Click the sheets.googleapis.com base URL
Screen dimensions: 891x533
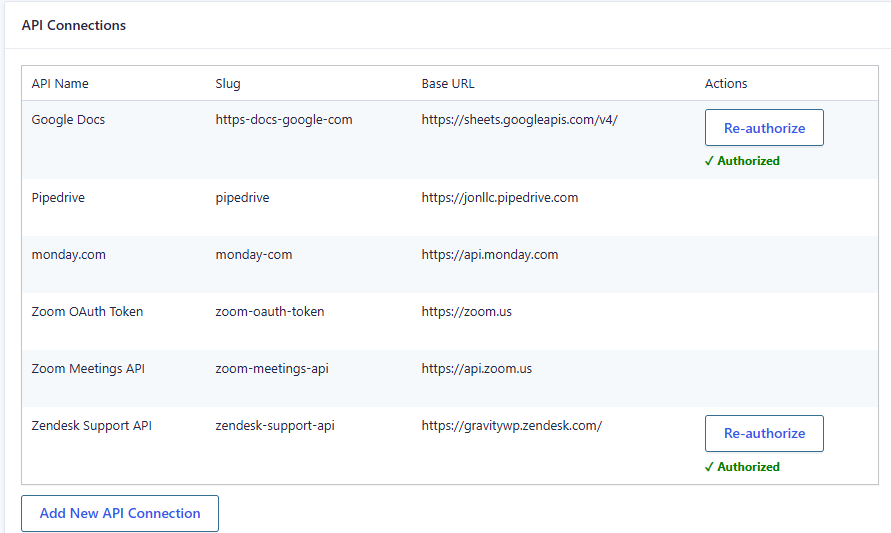point(519,120)
